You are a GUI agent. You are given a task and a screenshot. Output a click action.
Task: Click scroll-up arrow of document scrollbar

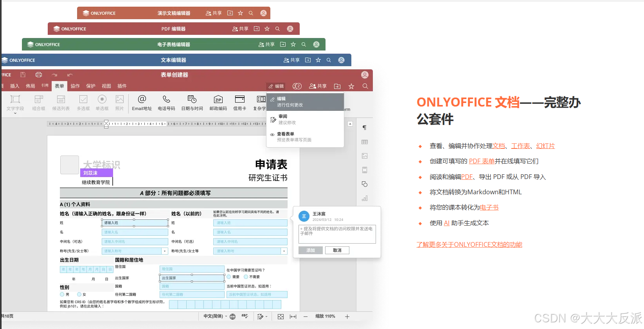point(350,124)
